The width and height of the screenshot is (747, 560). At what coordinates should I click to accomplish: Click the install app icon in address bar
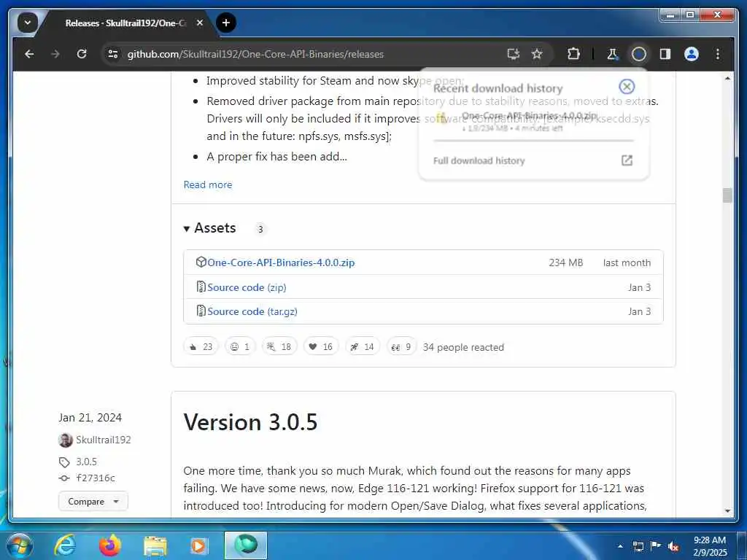point(513,54)
